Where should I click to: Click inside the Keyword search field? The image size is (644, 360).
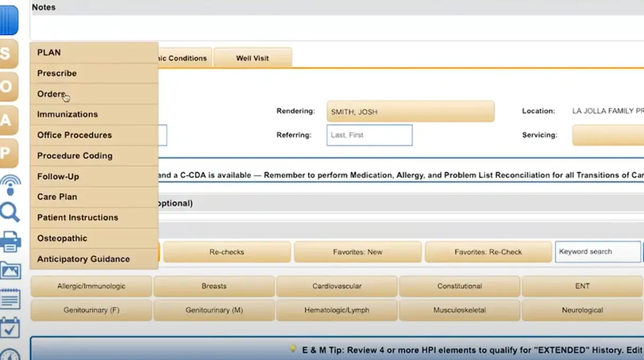point(597,252)
